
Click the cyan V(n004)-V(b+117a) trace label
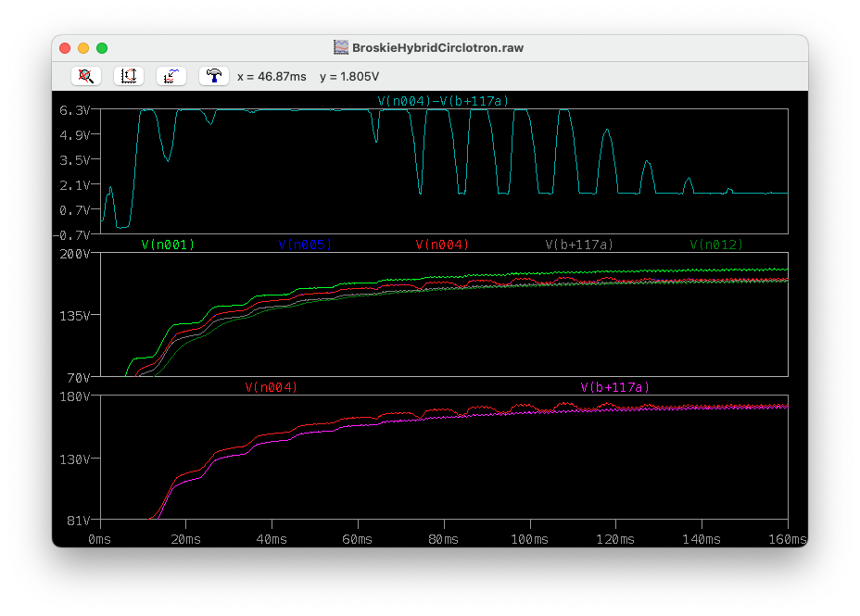coord(443,101)
